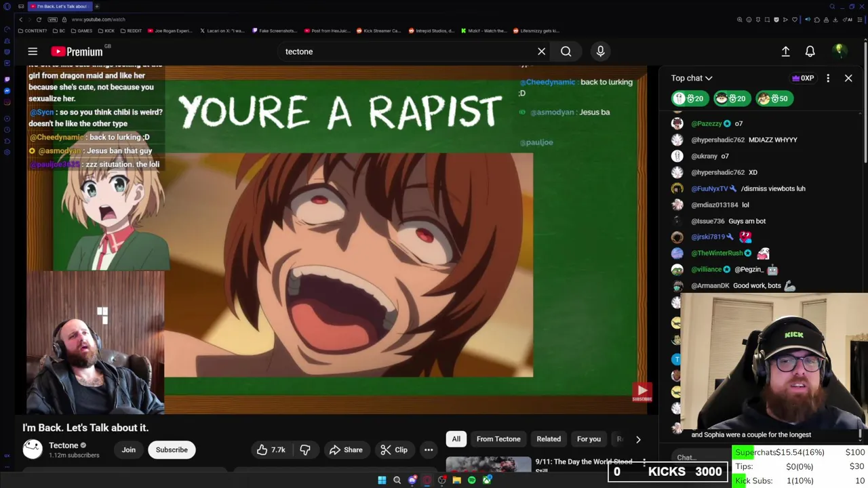Like the video with 7.7k likes
The height and width of the screenshot is (488, 868).
coord(271,449)
